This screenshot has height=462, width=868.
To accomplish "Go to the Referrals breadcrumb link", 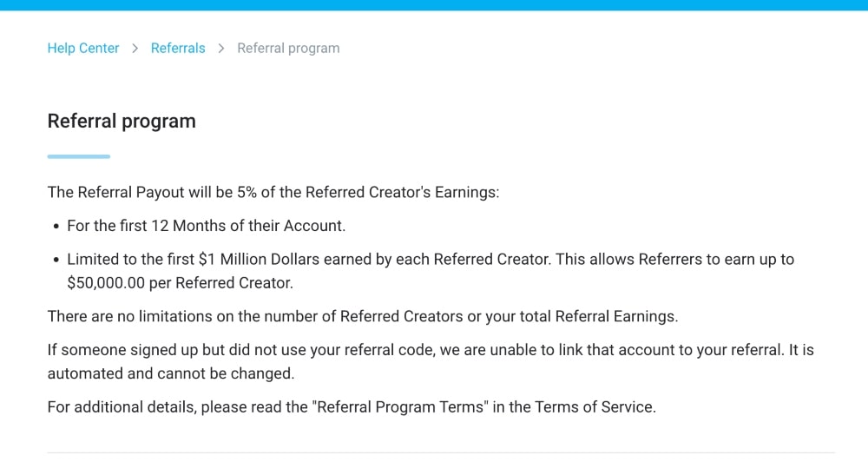I will [178, 48].
